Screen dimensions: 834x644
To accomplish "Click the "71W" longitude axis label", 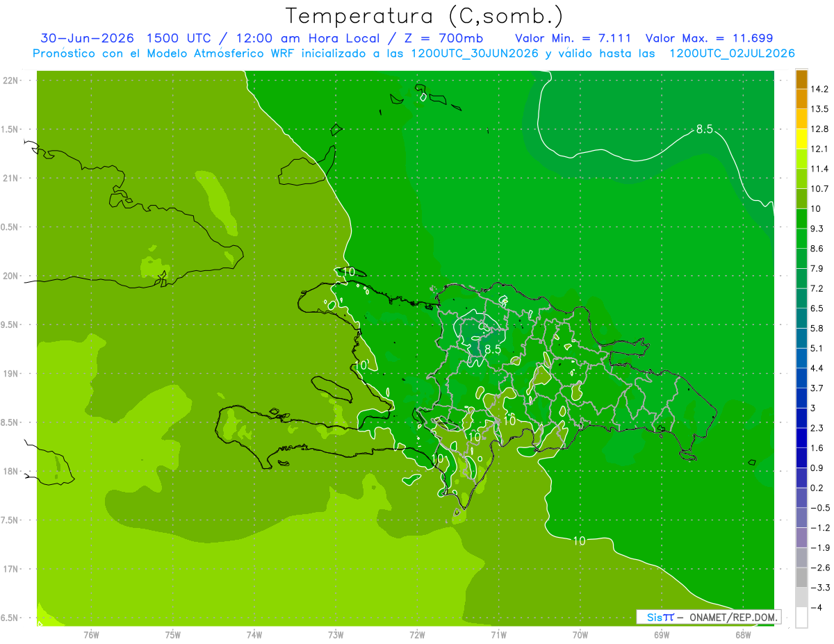I will [x=498, y=634].
